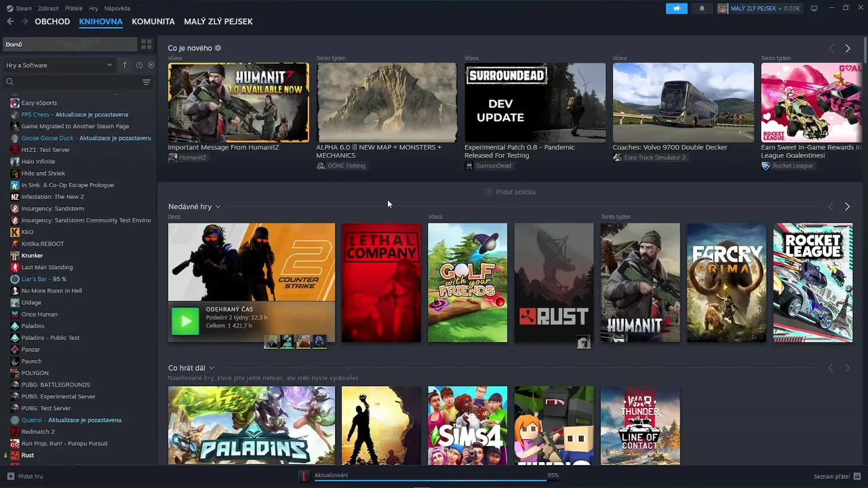Viewport: 868px width, 488px height.
Task: Click the library search field
Action: pyautogui.click(x=71, y=82)
